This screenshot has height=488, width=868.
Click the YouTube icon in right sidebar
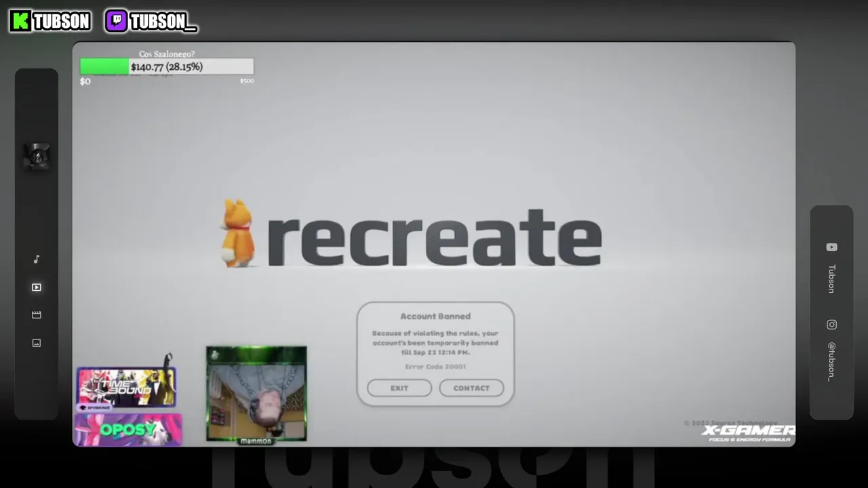click(831, 247)
